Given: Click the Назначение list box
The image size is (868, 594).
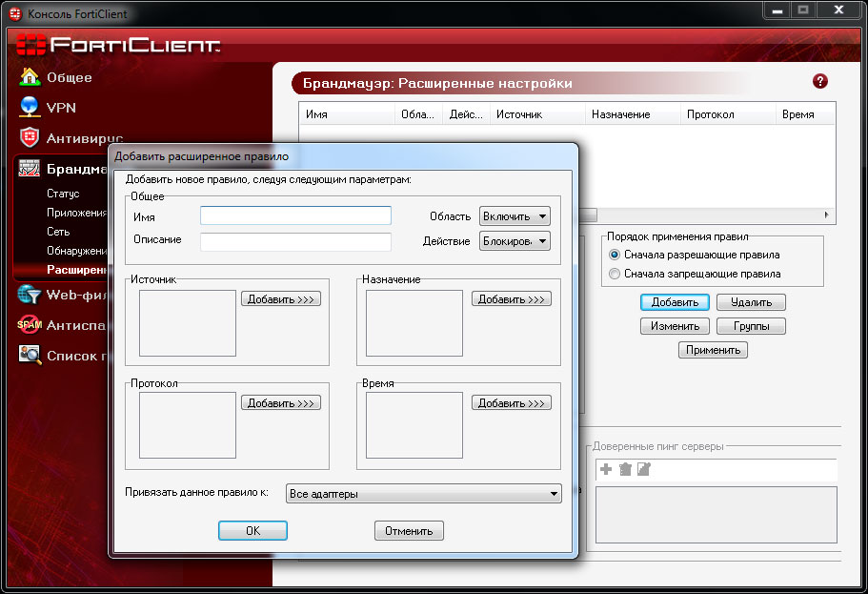Looking at the screenshot, I should coord(414,323).
